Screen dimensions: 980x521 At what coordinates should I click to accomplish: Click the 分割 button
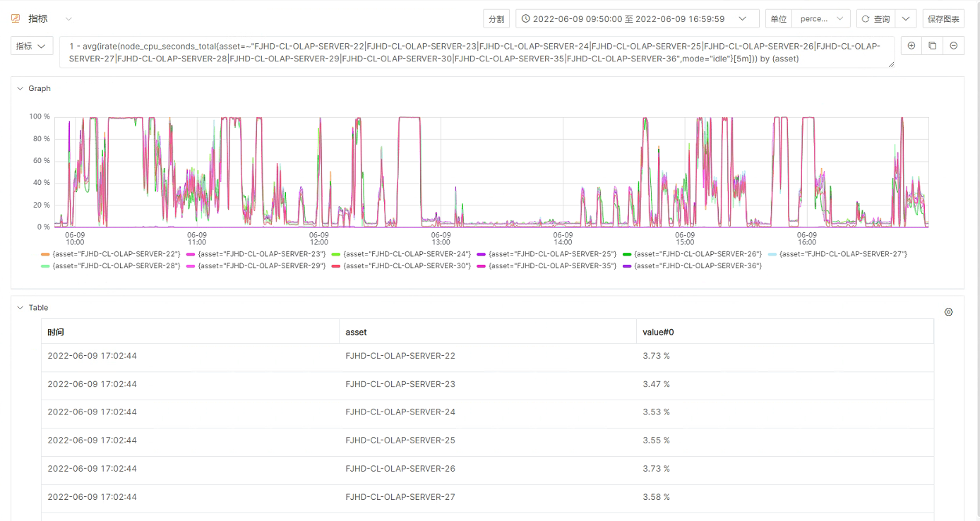(496, 19)
